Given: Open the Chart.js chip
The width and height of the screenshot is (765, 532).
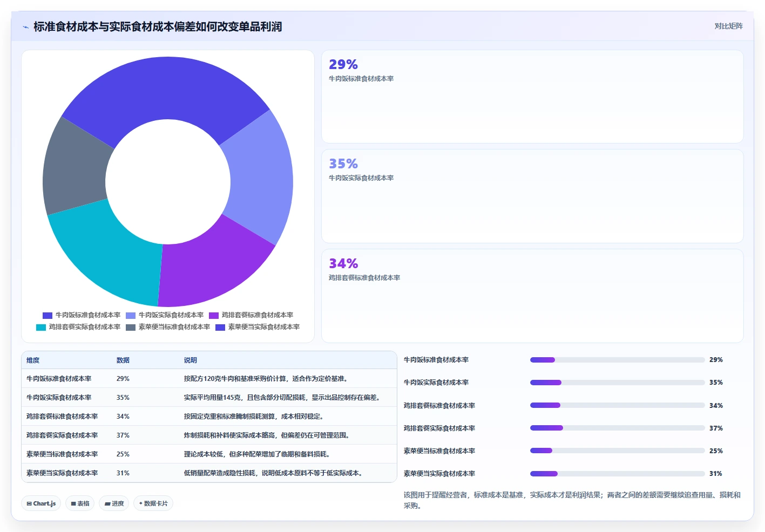Looking at the screenshot, I should coord(41,503).
